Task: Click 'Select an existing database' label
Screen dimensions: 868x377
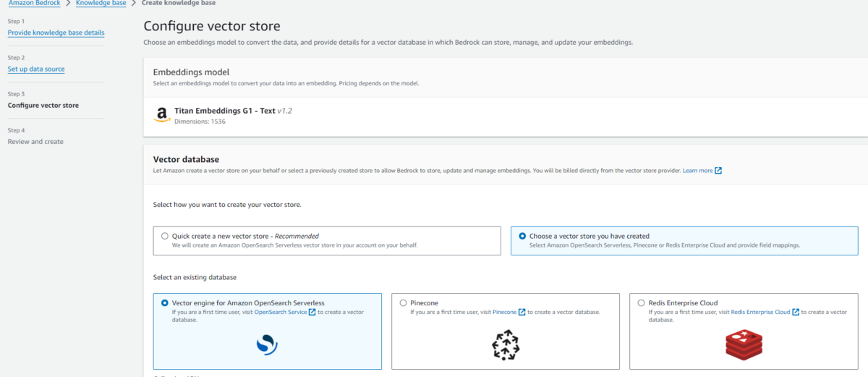Action: point(195,277)
